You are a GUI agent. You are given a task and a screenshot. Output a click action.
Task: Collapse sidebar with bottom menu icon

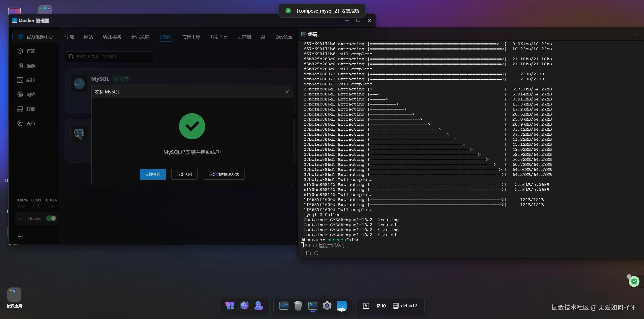[x=21, y=236]
